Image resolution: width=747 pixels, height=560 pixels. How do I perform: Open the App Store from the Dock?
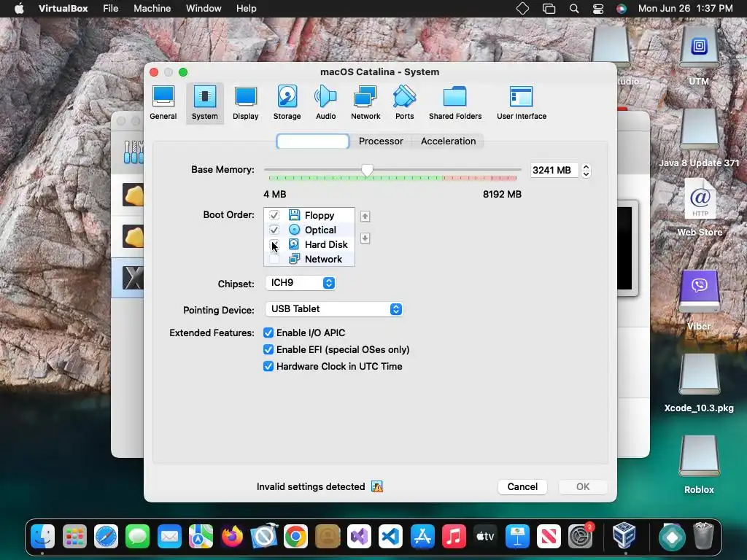(422, 537)
